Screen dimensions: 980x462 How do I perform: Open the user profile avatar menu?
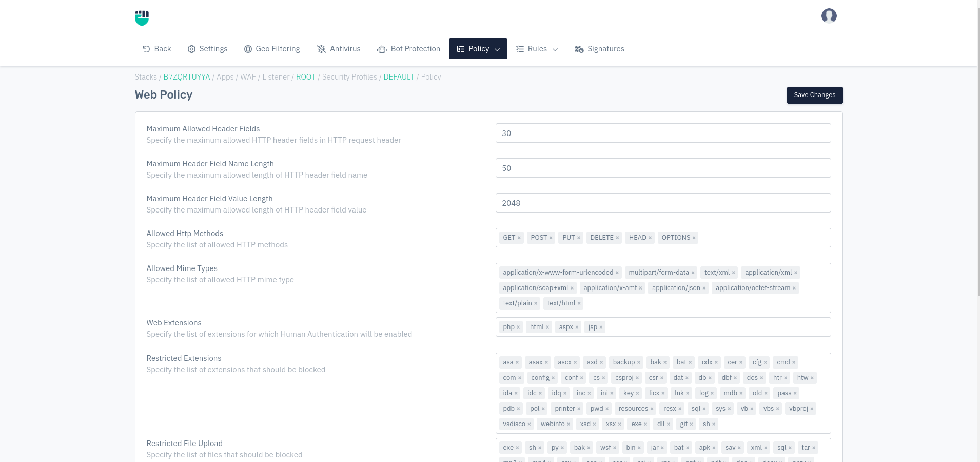[829, 16]
